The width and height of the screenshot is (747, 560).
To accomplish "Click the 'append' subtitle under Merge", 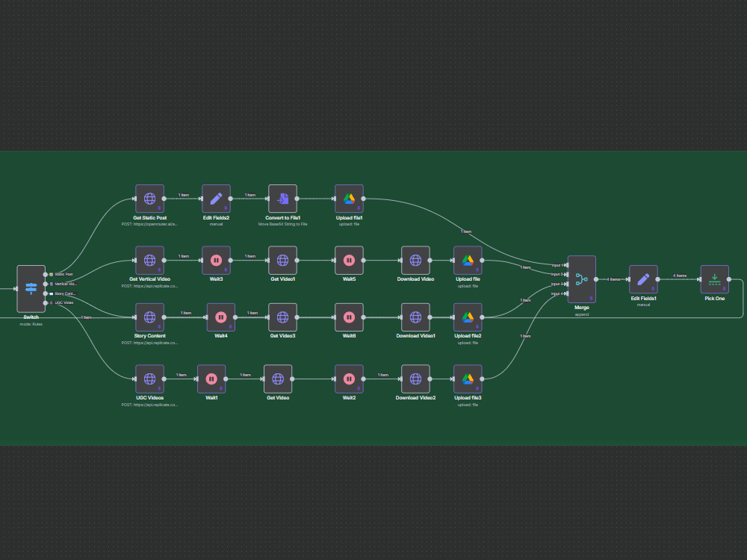I will [582, 314].
